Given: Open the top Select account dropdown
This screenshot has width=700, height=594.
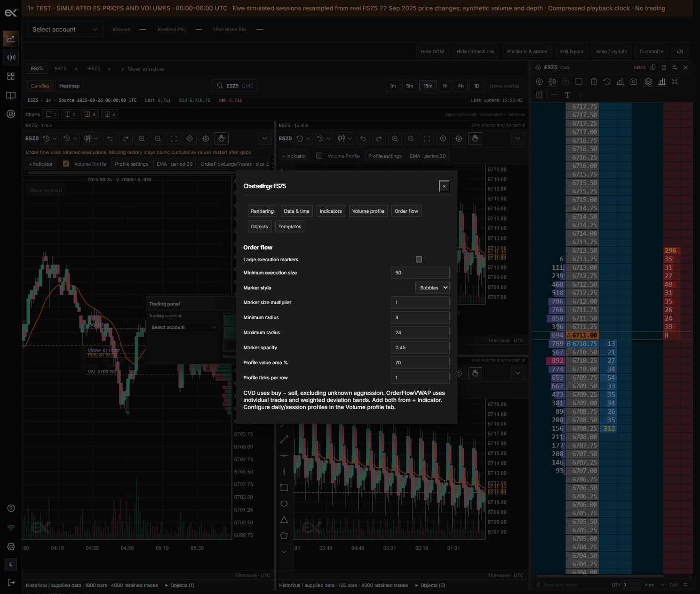Looking at the screenshot, I should tap(65, 29).
